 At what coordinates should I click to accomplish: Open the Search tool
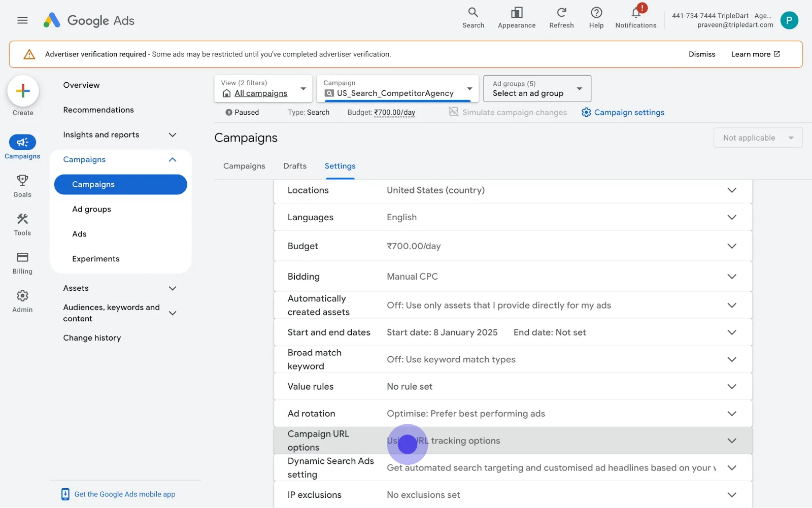pos(473,18)
